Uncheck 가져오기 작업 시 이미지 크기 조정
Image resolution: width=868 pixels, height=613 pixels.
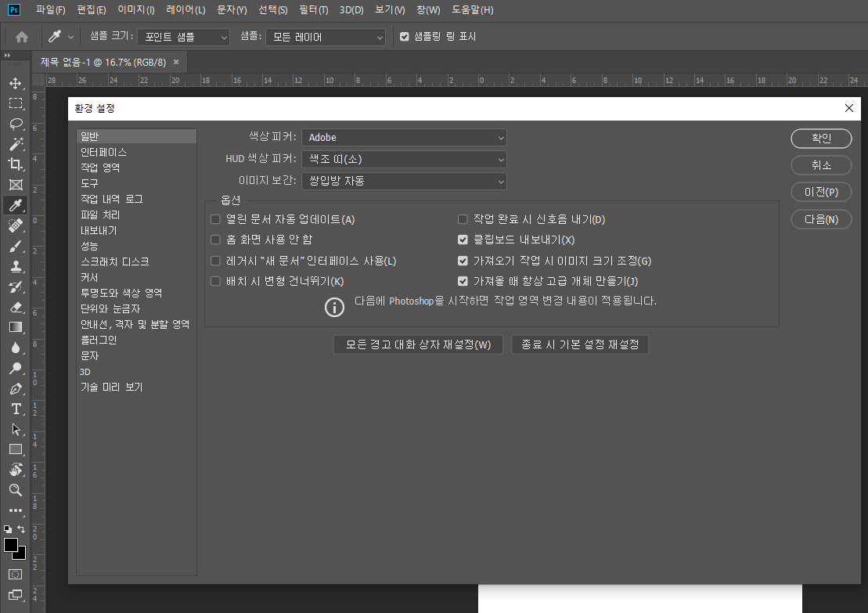463,261
